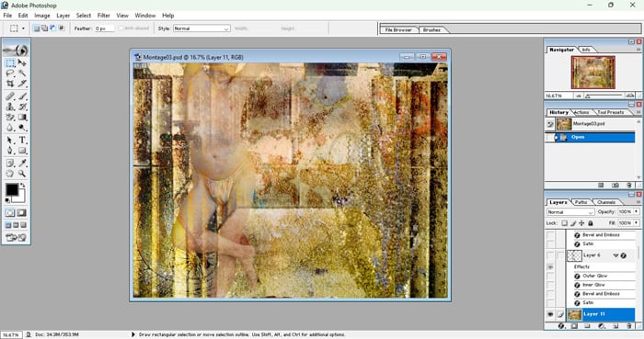Screen dimensions: 644x339
Task: Select the Magic Wand tool
Action: point(22,73)
